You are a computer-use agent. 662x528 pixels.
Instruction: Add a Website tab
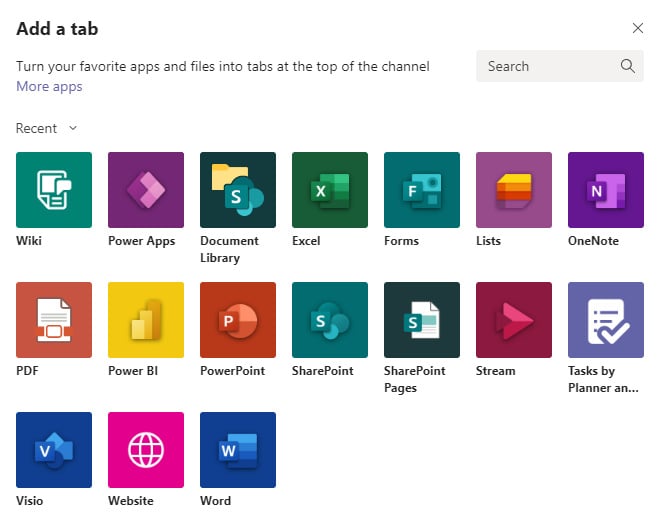[x=146, y=450]
